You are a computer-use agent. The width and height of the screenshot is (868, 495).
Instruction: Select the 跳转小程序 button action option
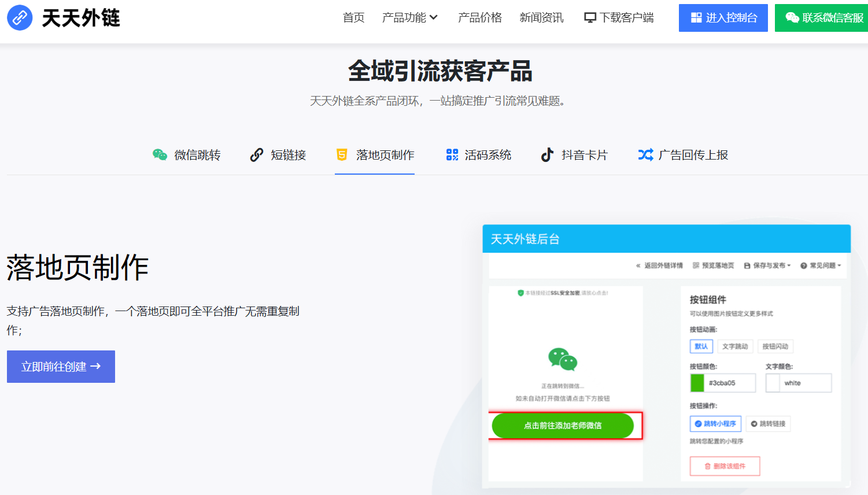pos(715,424)
